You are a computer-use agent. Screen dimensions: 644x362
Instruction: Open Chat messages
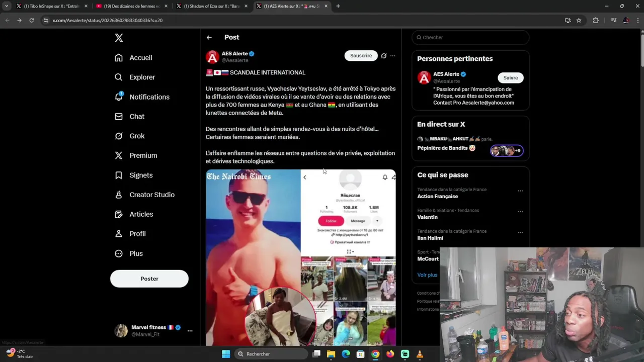[129, 116]
